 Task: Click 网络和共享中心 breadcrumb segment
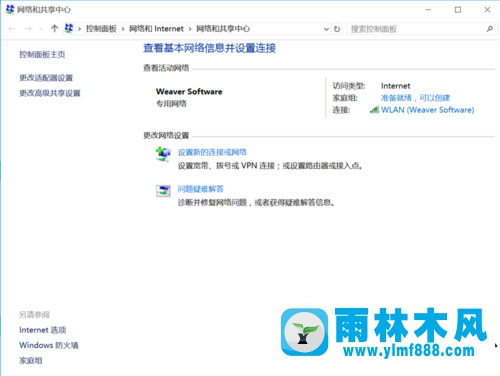coord(223,29)
